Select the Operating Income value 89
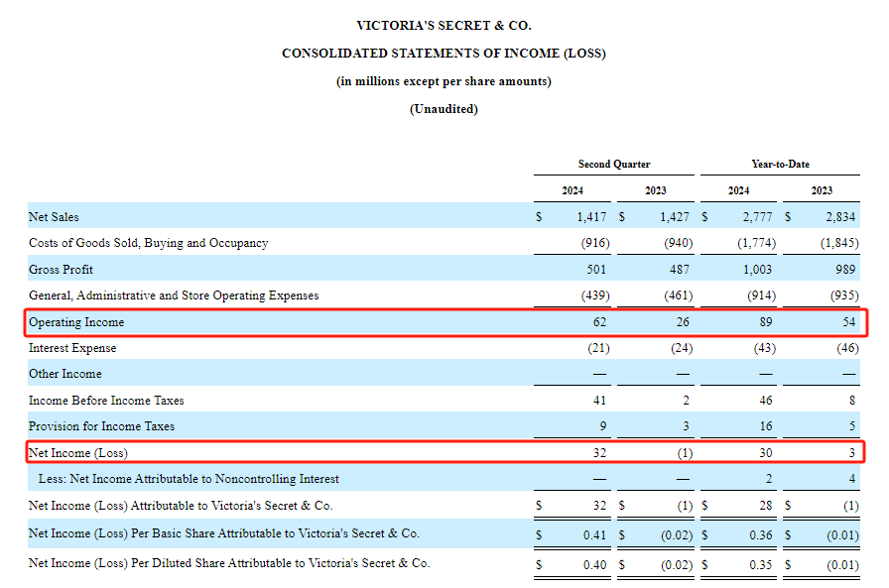Image resolution: width=889 pixels, height=588 pixels. click(x=766, y=322)
